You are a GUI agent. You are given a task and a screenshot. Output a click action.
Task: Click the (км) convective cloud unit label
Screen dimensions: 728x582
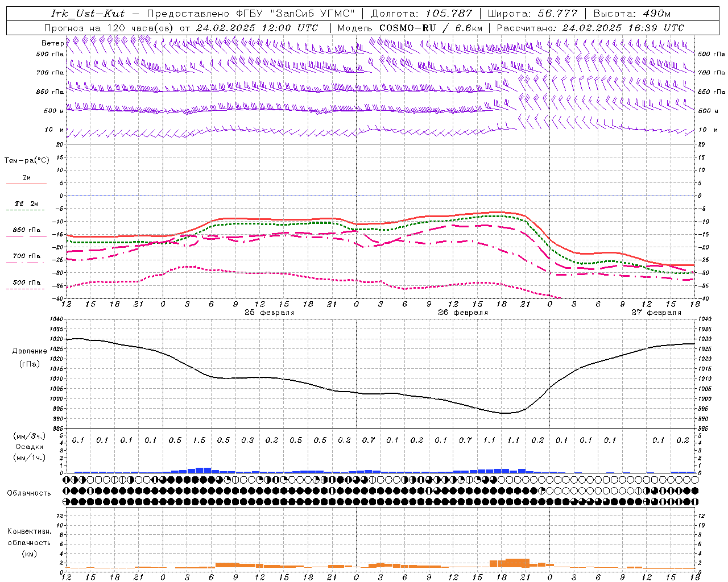(x=30, y=554)
